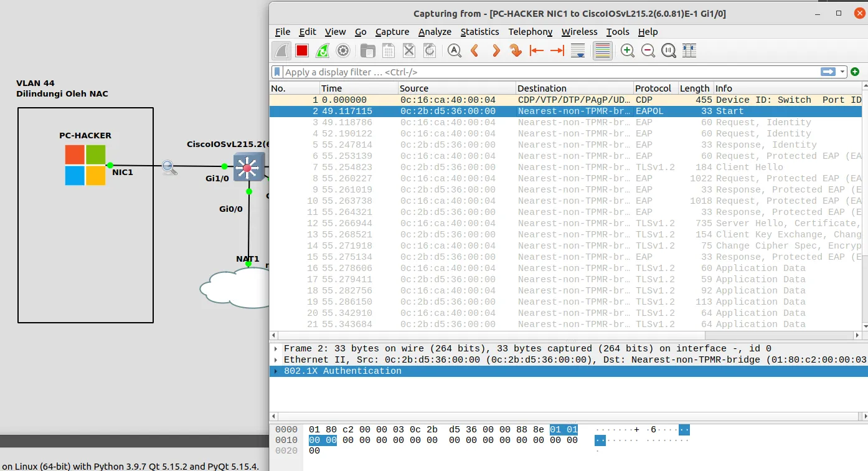
Task: Open the display filter history dropdown
Action: tap(842, 72)
